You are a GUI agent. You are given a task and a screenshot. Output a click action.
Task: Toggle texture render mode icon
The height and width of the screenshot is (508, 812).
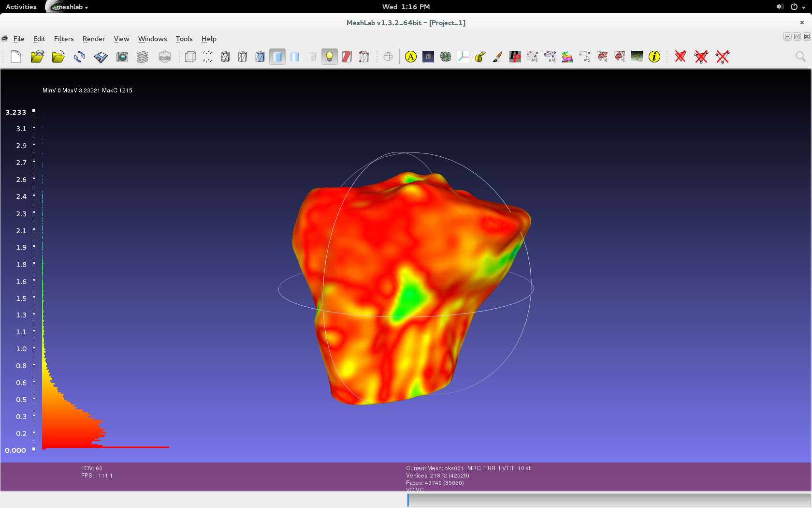click(312, 57)
